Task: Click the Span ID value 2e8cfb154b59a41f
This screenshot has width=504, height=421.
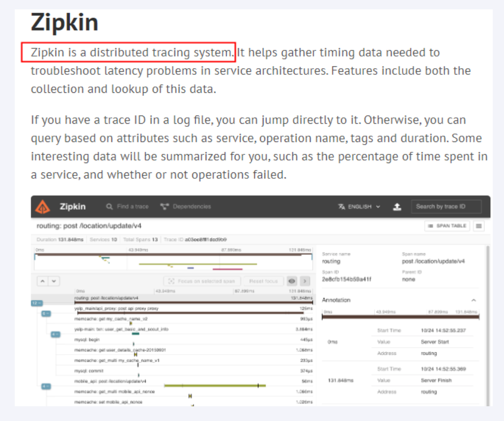Action: tap(346, 280)
